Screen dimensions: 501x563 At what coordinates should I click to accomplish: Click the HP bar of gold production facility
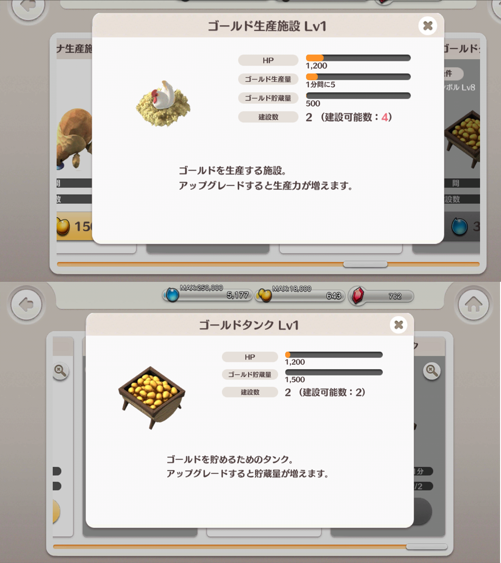pyautogui.click(x=358, y=58)
